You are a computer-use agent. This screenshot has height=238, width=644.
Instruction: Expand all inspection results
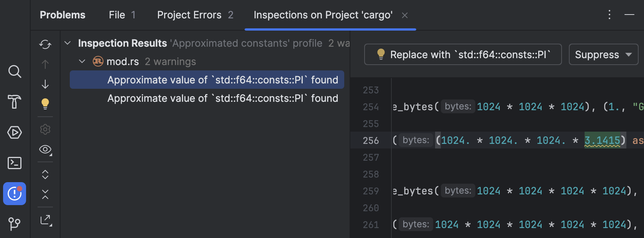(45, 174)
